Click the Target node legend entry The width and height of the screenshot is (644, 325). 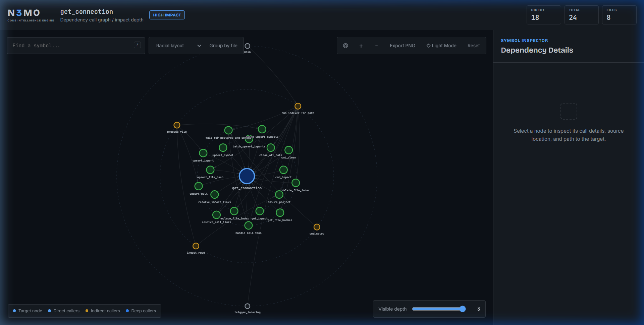[28, 311]
